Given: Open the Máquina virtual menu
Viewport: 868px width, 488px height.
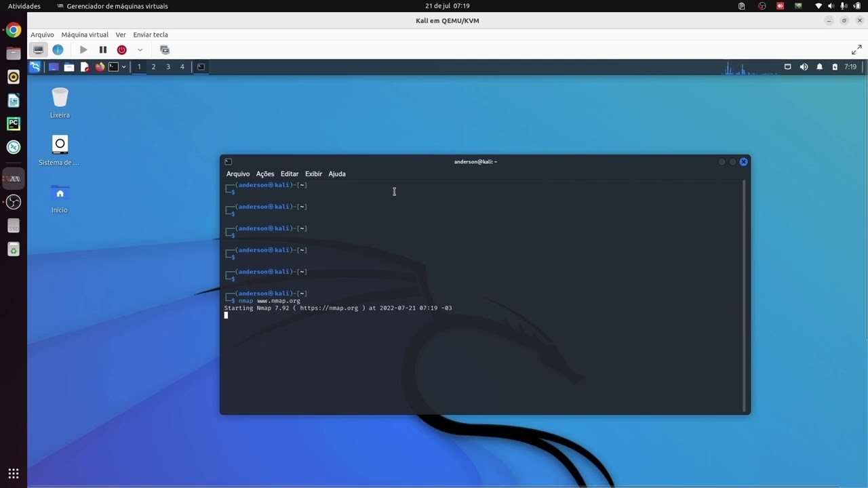Looking at the screenshot, I should [85, 35].
